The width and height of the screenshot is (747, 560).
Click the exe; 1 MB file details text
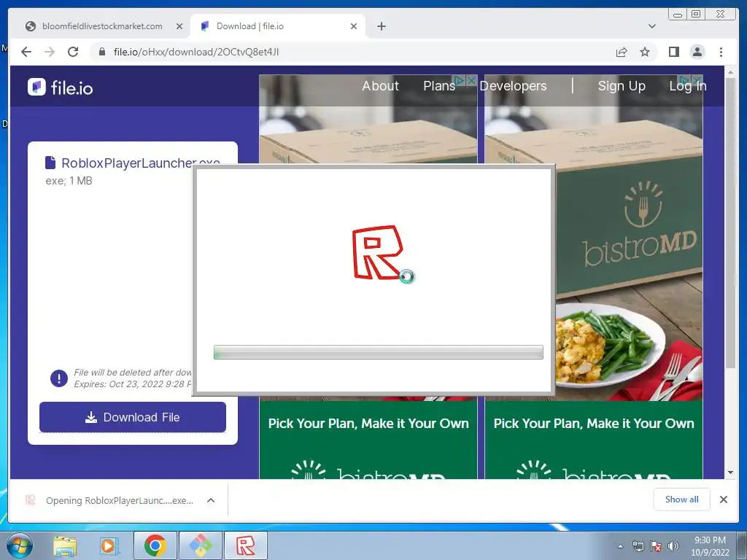click(x=69, y=181)
